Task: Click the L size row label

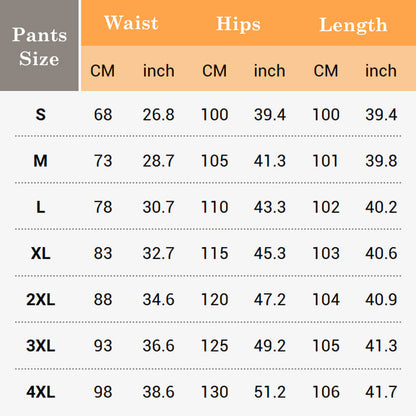Action: point(41,207)
